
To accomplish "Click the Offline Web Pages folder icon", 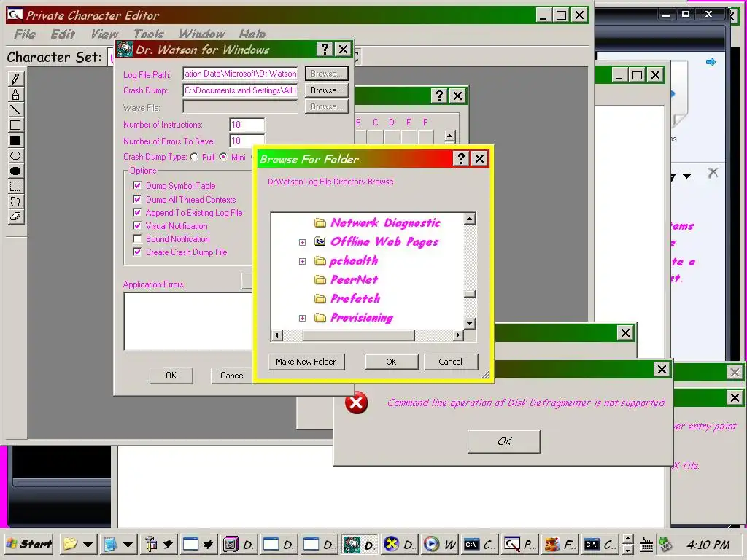I will 320,242.
